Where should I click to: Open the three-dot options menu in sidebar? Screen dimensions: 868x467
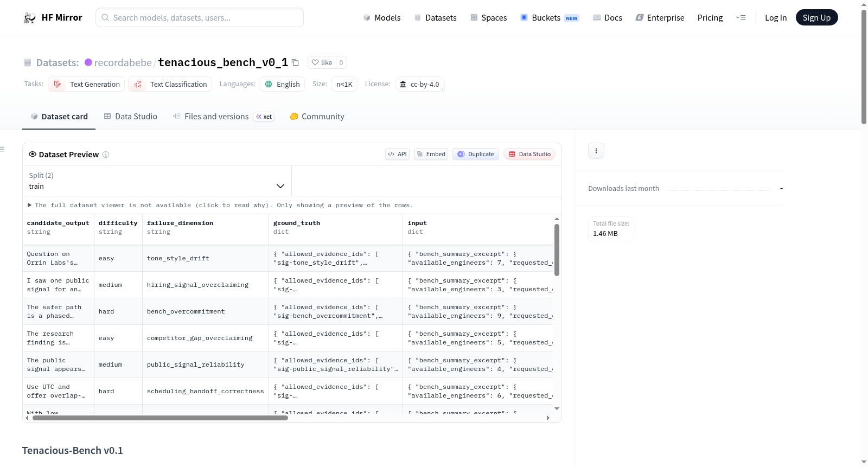596,151
